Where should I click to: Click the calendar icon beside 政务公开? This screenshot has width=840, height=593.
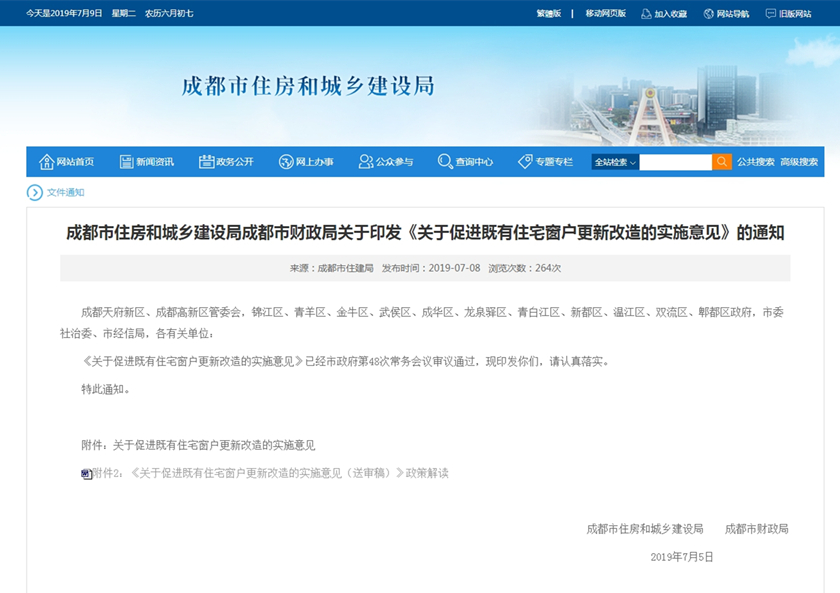206,162
